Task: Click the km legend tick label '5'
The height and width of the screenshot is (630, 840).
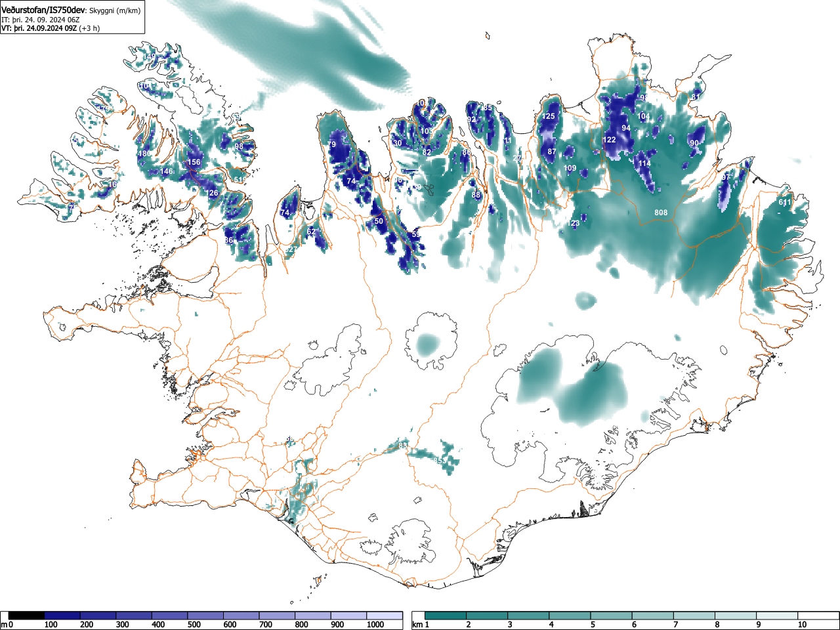Action: (593, 625)
